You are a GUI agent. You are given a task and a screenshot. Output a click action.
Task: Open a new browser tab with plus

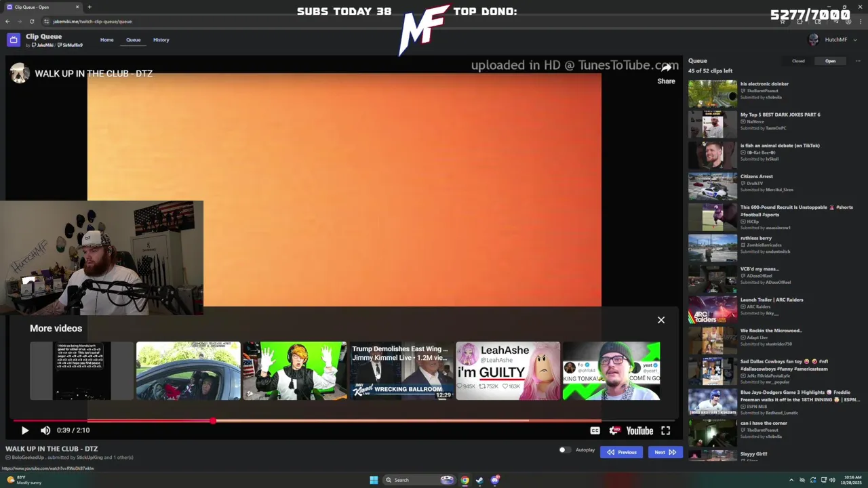(x=90, y=7)
